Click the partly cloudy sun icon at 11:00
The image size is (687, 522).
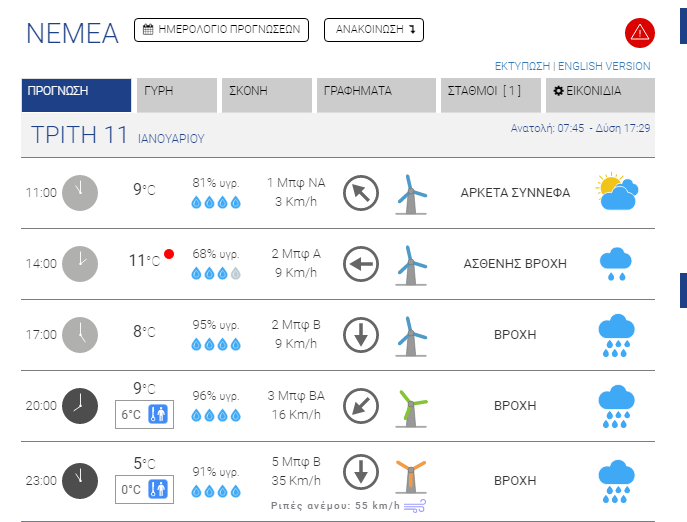point(617,191)
